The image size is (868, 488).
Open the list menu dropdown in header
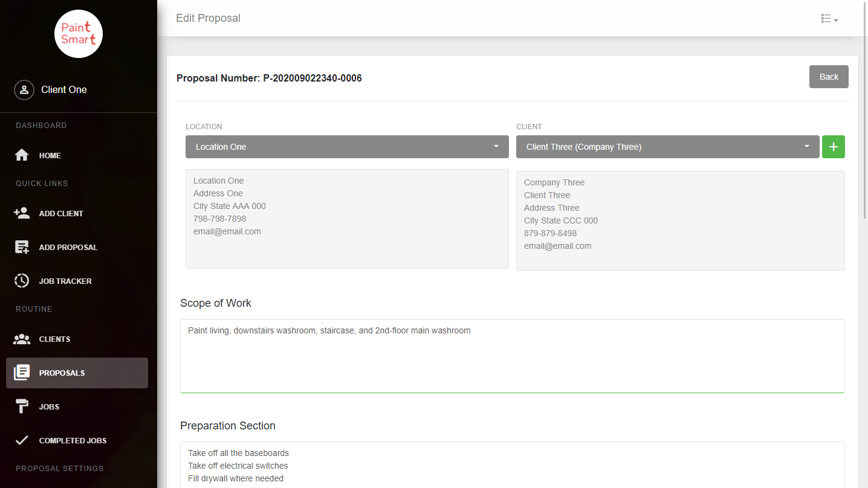[x=829, y=19]
